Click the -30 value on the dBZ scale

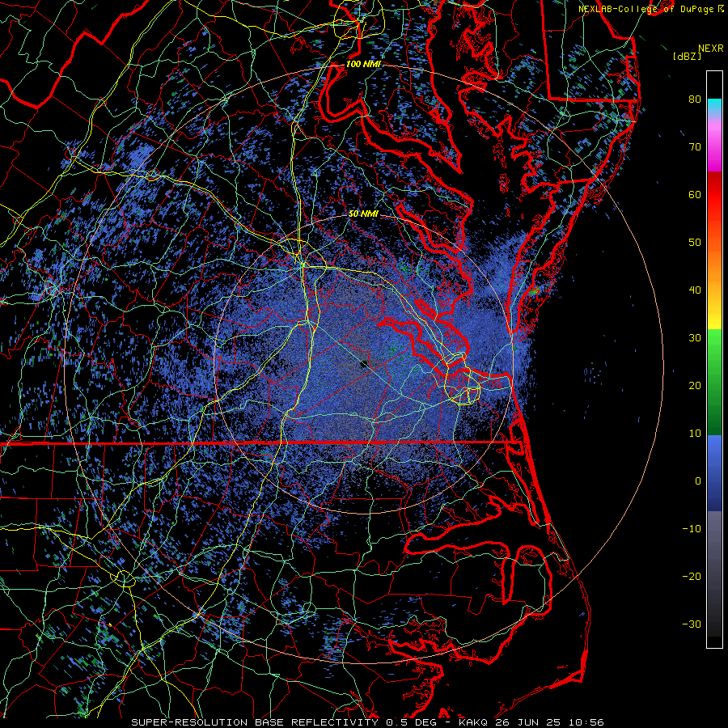(x=692, y=624)
